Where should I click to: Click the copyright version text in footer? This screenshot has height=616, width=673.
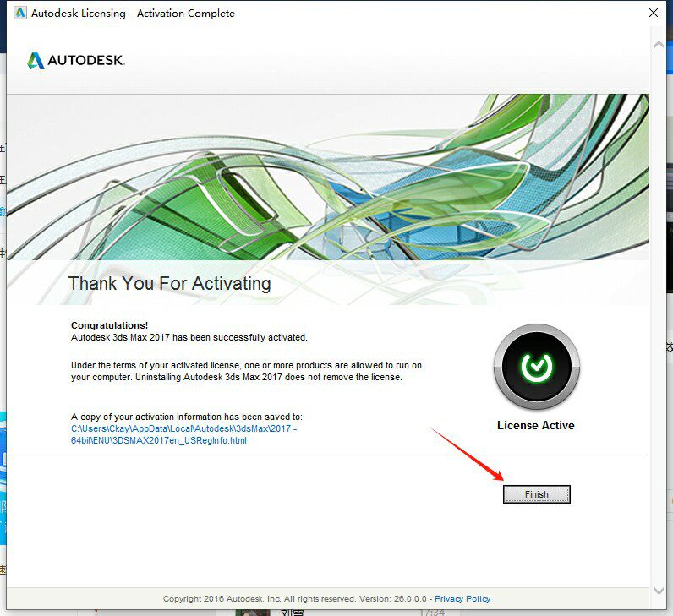pyautogui.click(x=295, y=598)
